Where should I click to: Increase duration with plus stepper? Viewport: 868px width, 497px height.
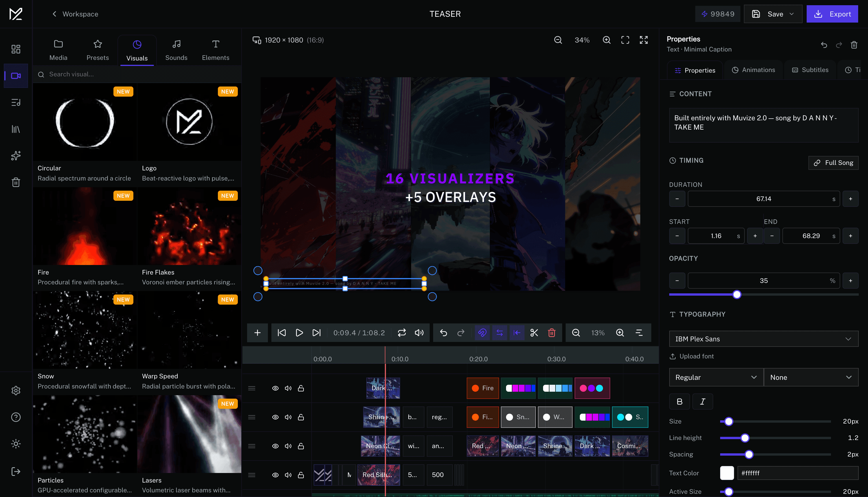tap(850, 199)
